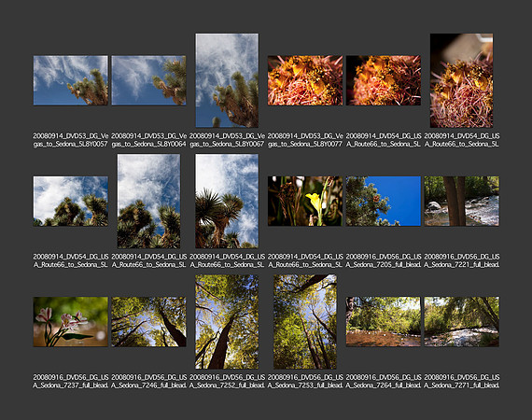This screenshot has height=420, width=532.
Task: Select the cactus spines thumbnail labeled SL8Y0077
Action: pyautogui.click(x=305, y=80)
